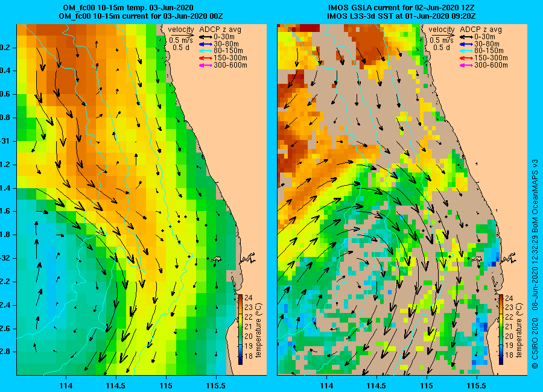The width and height of the screenshot is (543, 392).
Task: Click longitude '115' under IMOS map
Action: pos(427,386)
